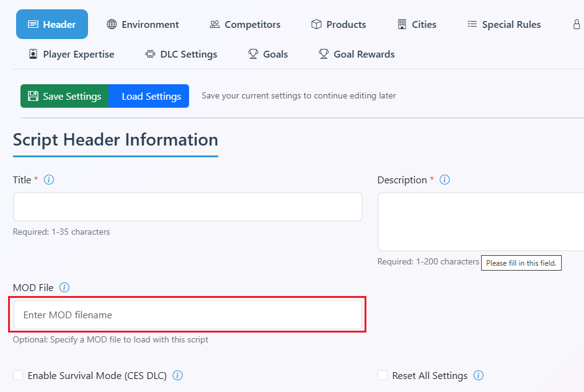Click the Description info icon
584x392 pixels.
pos(445,180)
